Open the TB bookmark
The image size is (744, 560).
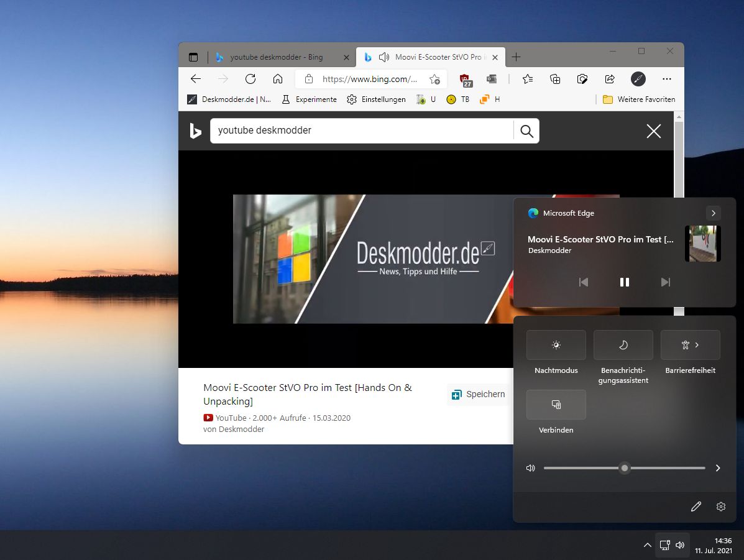click(x=458, y=99)
